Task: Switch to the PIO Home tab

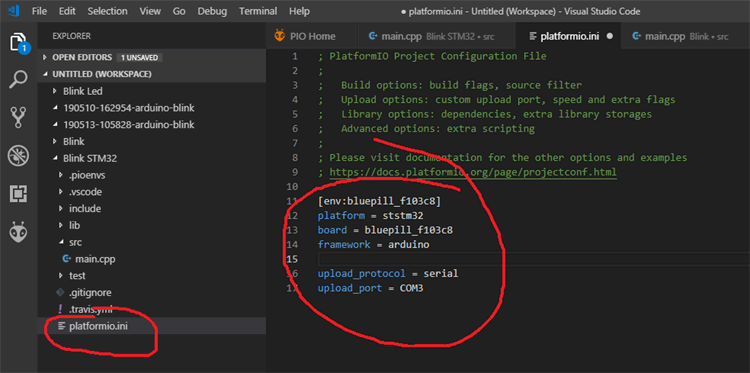Action: (x=311, y=36)
